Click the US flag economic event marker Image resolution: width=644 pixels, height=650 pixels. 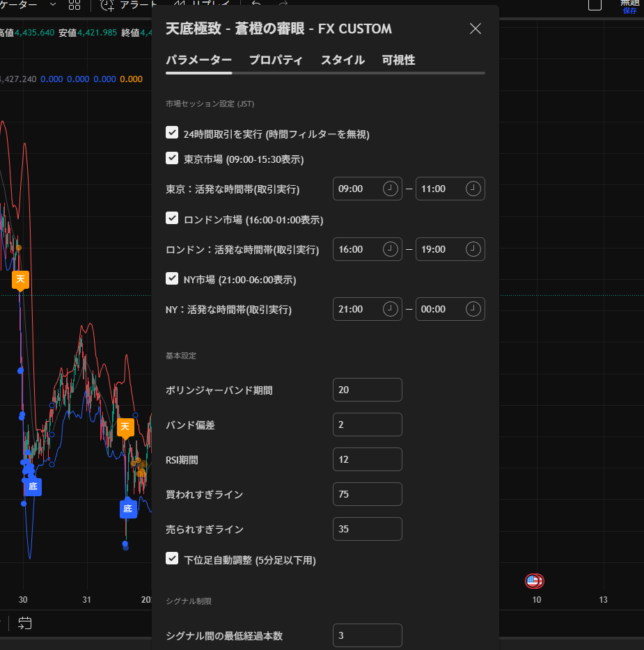534,581
